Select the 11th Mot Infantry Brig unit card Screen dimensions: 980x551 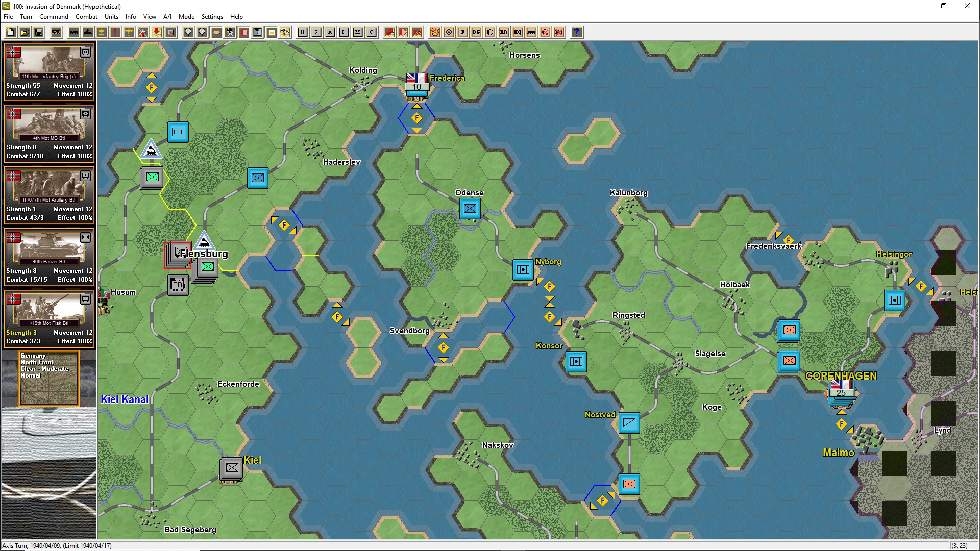pos(49,72)
